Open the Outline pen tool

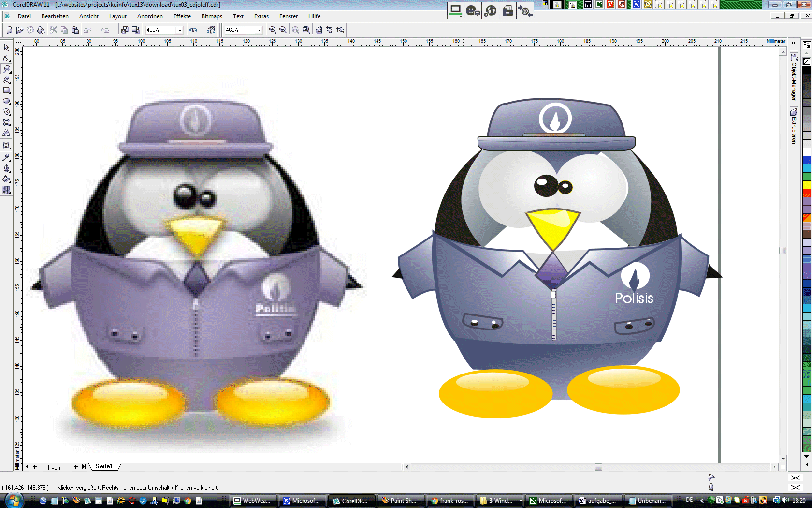click(6, 168)
